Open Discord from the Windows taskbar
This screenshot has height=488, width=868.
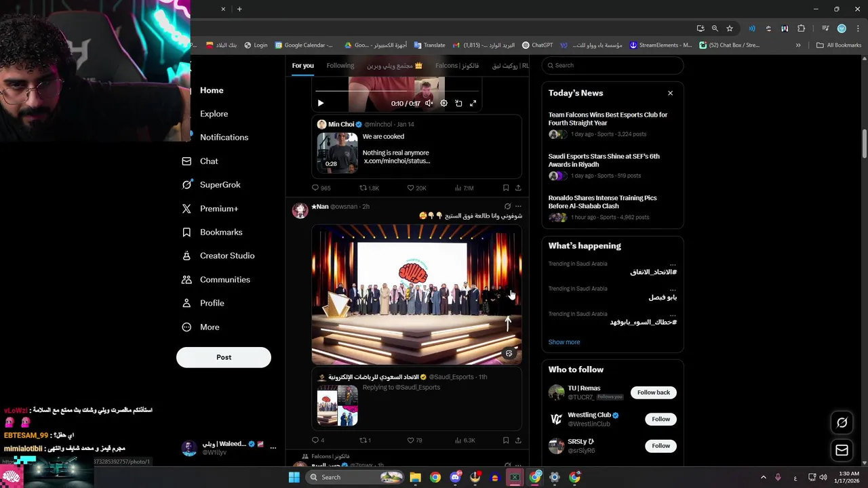455,477
